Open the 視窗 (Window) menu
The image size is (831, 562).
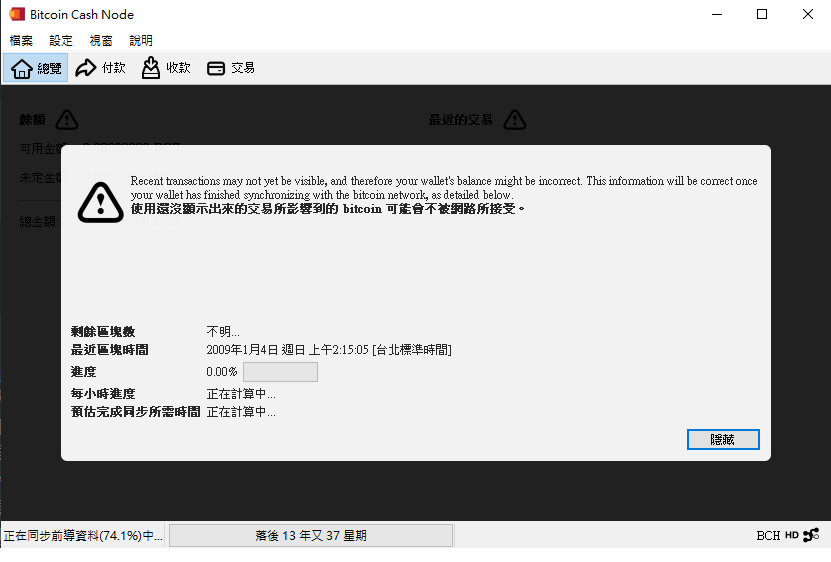click(101, 40)
